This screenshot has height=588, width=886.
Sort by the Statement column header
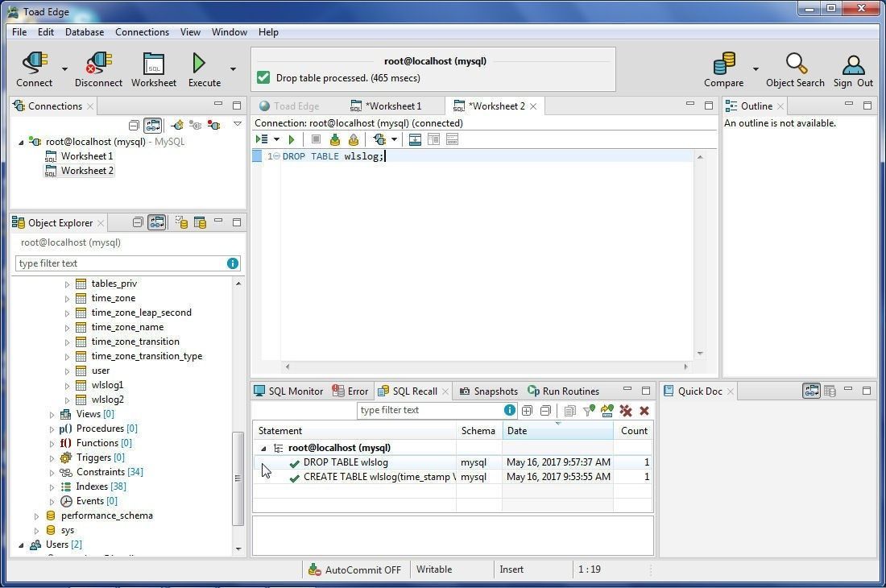click(x=354, y=431)
